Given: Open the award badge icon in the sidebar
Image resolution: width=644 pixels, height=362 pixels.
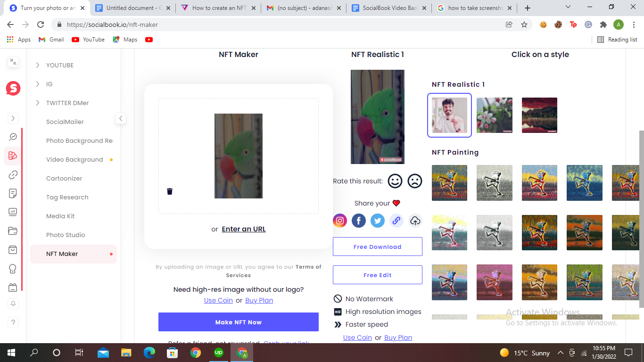Looking at the screenshot, I should tap(13, 269).
